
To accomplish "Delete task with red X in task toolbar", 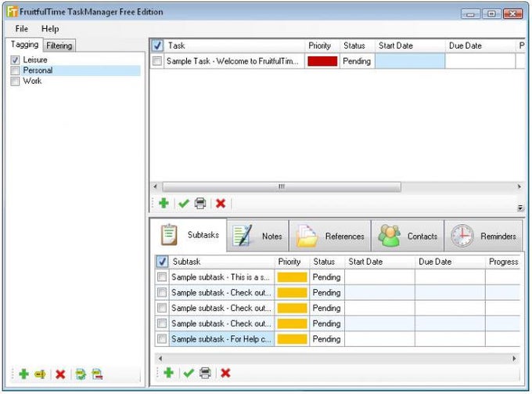I will click(x=221, y=204).
